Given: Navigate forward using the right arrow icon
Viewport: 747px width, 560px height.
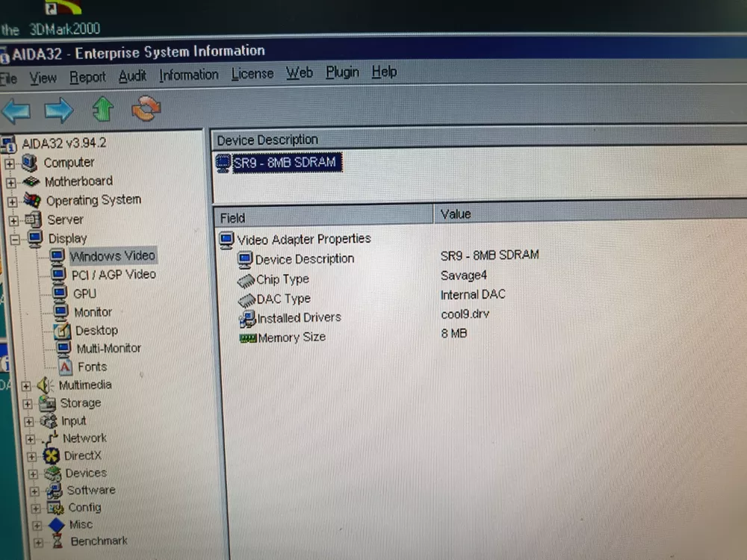Looking at the screenshot, I should [59, 110].
